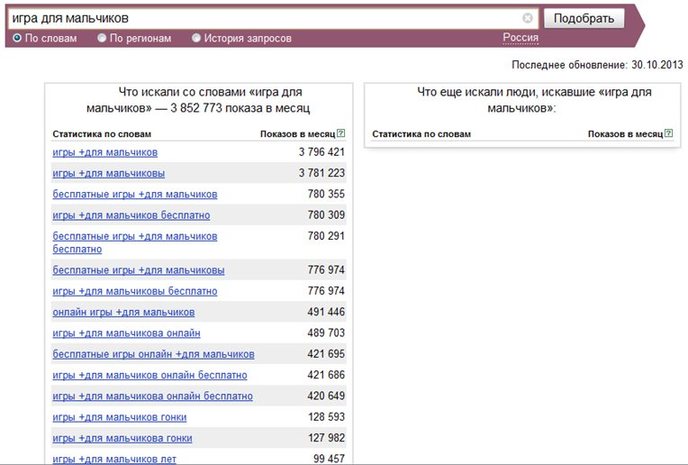Viewport: 688px width, 465px height.
Task: Click the value 421 686
Action: pyautogui.click(x=326, y=375)
